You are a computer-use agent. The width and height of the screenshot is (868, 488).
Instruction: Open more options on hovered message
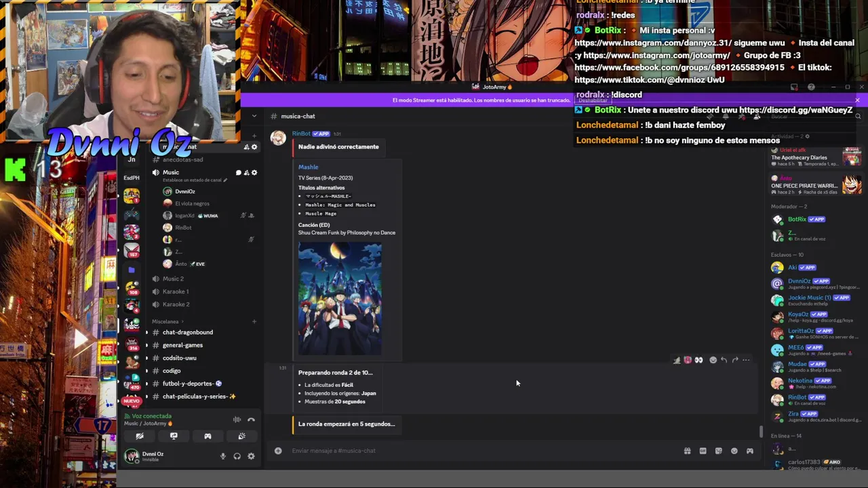[x=746, y=360]
